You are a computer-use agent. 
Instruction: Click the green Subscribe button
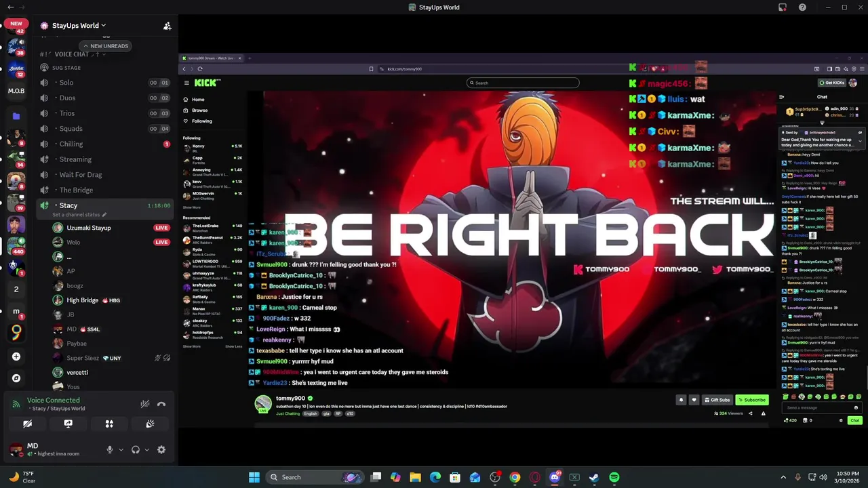pyautogui.click(x=751, y=400)
